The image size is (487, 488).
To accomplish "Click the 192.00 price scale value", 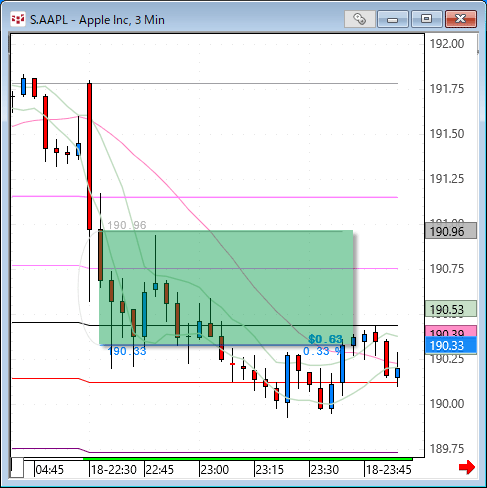I will coord(447,44).
